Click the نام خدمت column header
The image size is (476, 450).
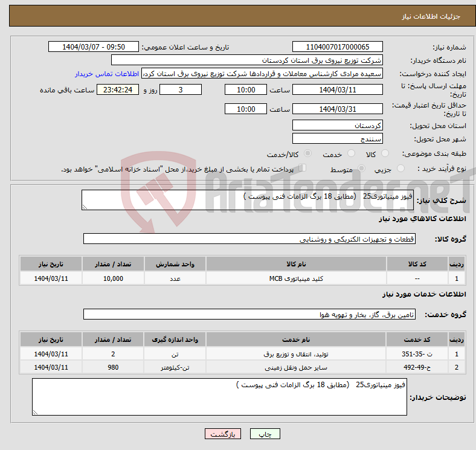click(x=296, y=339)
